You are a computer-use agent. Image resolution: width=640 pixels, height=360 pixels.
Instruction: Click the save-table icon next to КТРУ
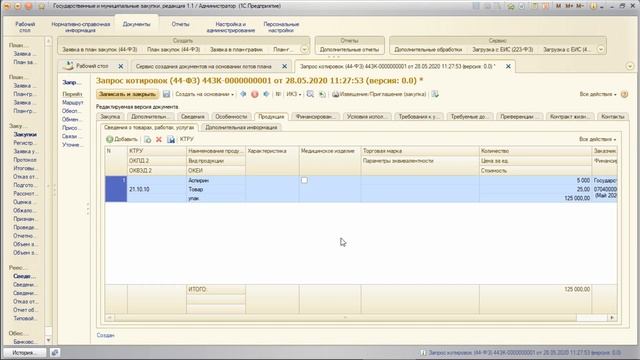(171, 139)
